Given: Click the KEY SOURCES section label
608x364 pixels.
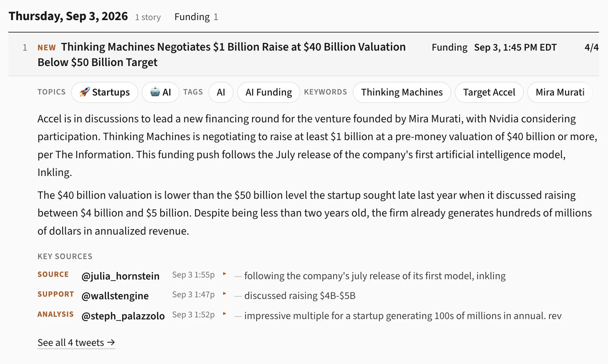Looking at the screenshot, I should 65,256.
